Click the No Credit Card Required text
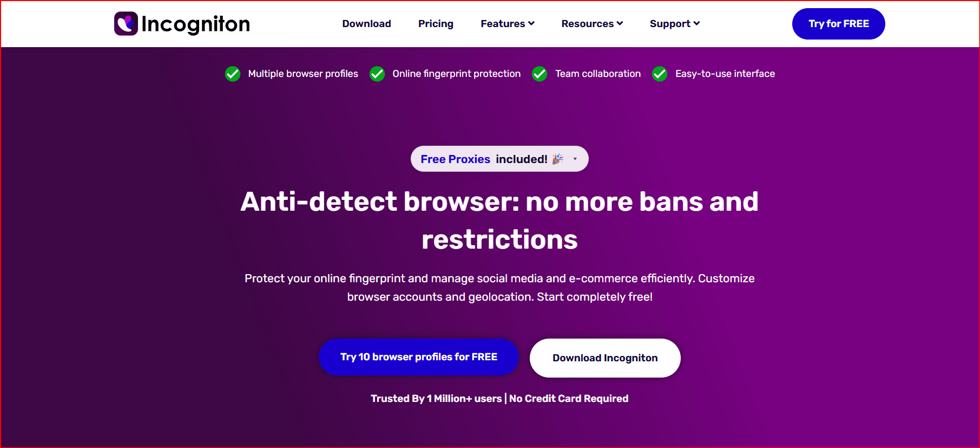Screen dimensions: 980x448 [x=569, y=399]
